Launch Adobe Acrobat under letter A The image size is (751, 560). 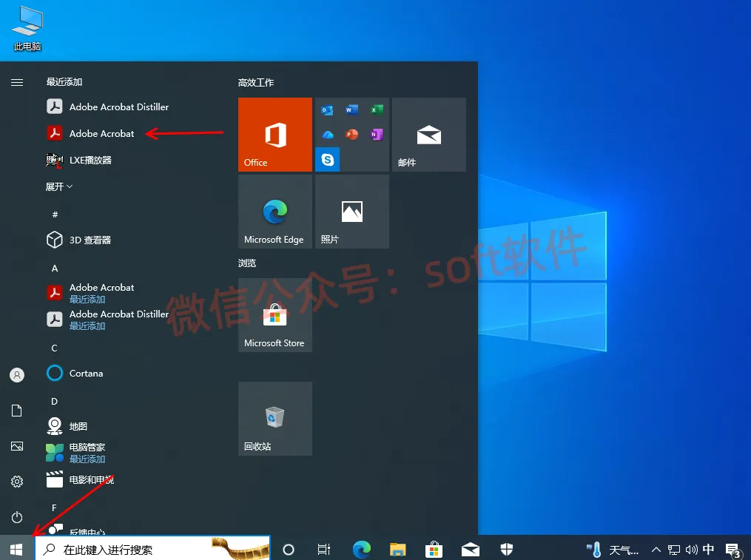(90, 293)
